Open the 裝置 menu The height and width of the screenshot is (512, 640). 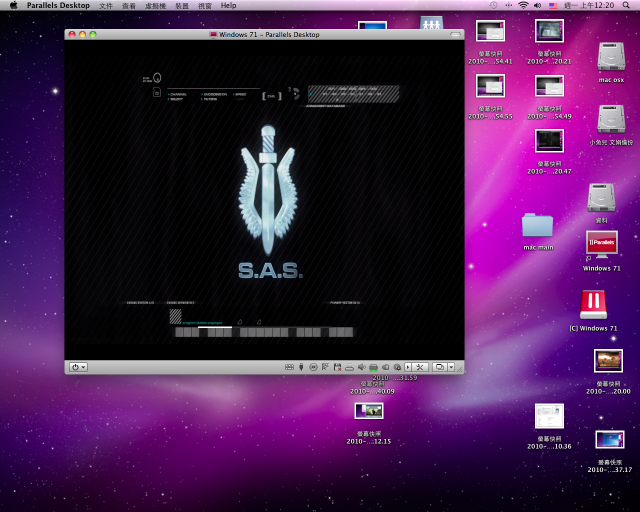(182, 6)
